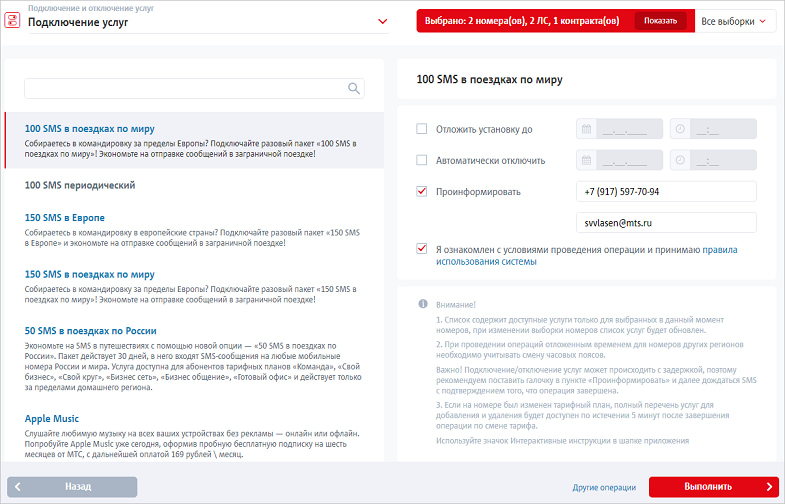This screenshot has width=785, height=504.
Task: Click the email field svvlasen@mts.ru
Action: point(666,223)
